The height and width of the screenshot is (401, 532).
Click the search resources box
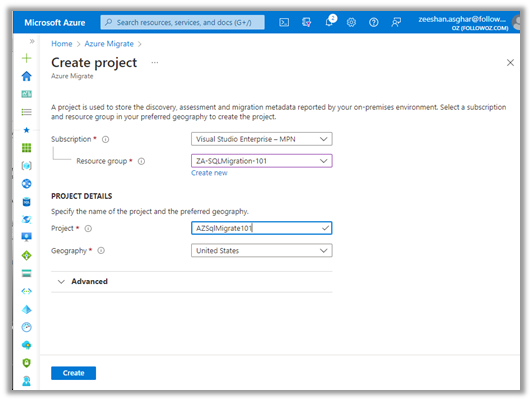[x=183, y=22]
